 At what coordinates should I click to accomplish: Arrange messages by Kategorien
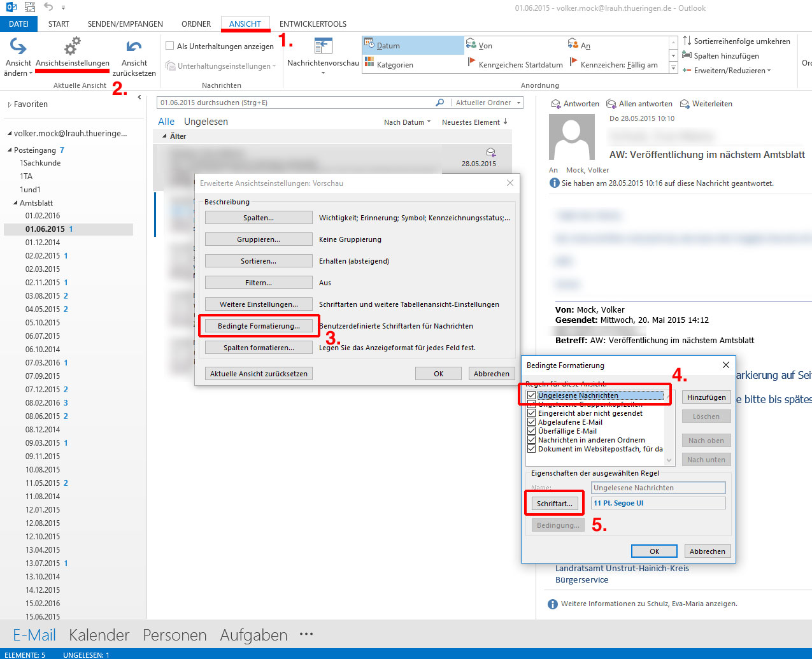(413, 64)
